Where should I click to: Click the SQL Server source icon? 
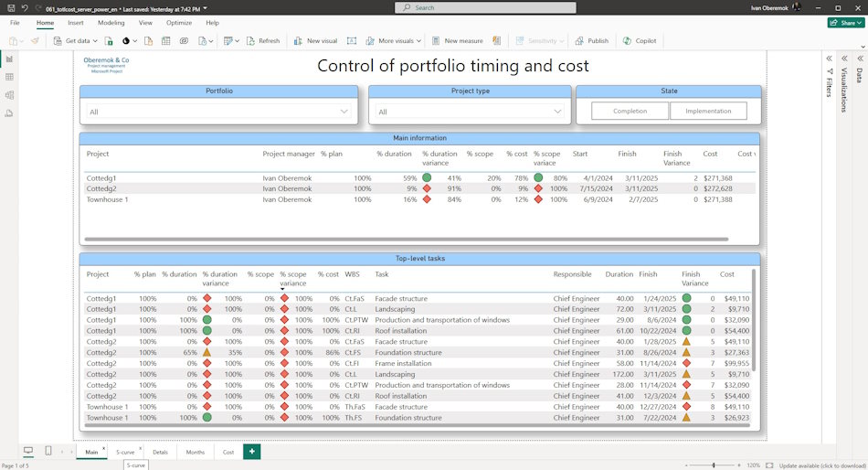point(148,40)
